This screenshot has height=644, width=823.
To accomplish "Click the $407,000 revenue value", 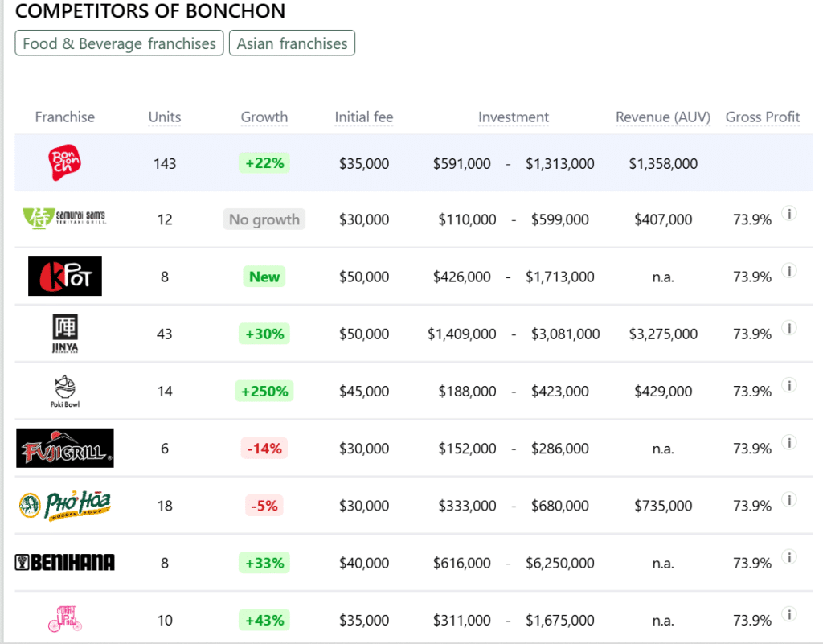I will 663,219.
